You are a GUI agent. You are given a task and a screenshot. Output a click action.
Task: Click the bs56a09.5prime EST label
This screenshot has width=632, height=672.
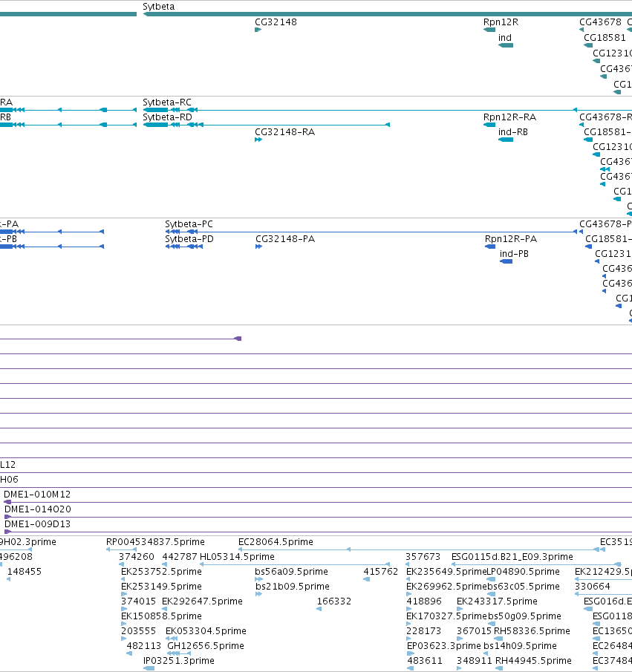pos(292,572)
